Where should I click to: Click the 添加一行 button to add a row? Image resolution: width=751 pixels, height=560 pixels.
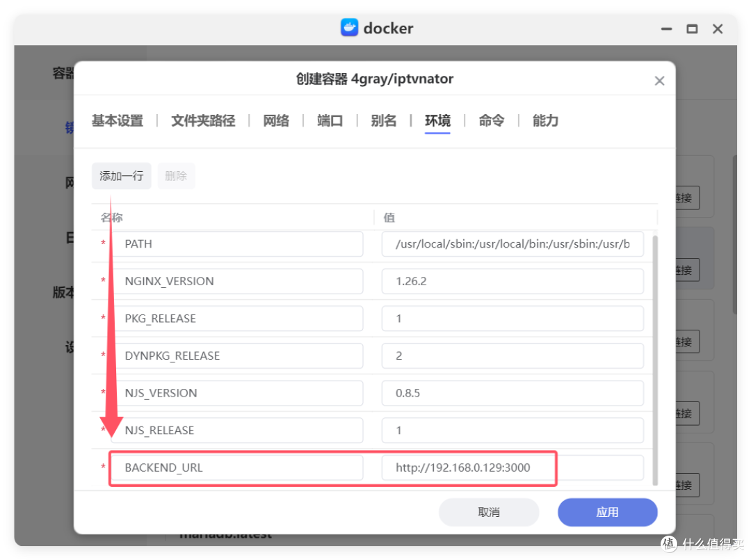(x=121, y=175)
